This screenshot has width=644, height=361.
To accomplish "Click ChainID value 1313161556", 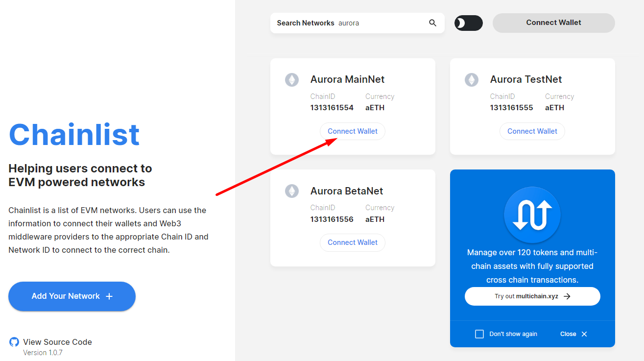I will click(332, 219).
